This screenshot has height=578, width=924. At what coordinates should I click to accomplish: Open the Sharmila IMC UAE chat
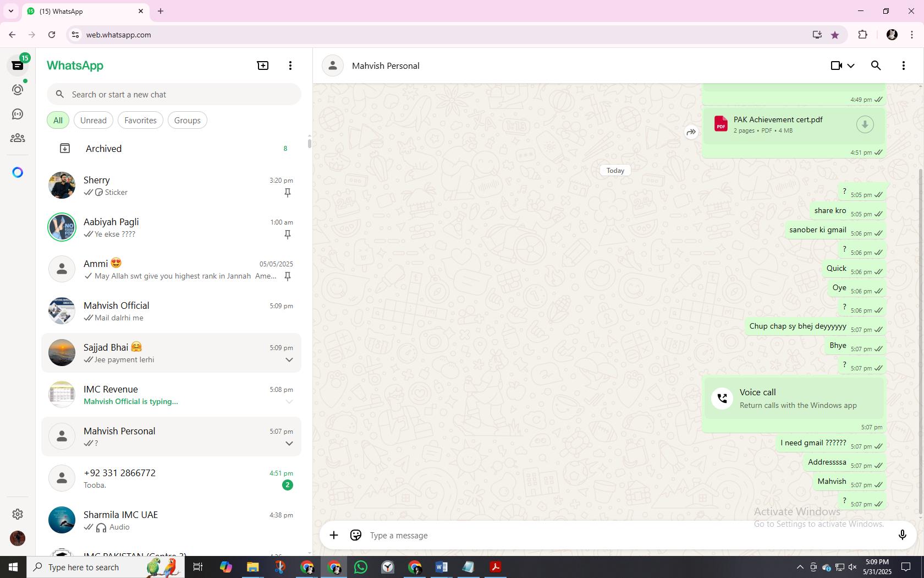tap(172, 520)
